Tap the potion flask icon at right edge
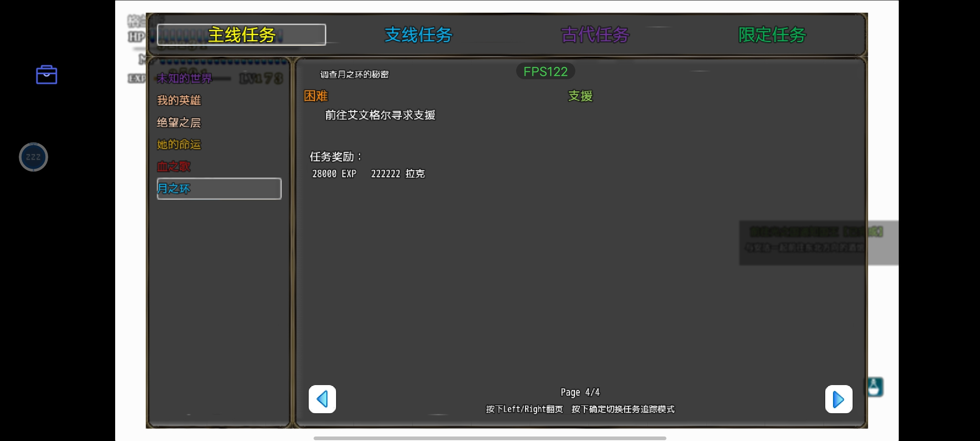 pyautogui.click(x=875, y=387)
